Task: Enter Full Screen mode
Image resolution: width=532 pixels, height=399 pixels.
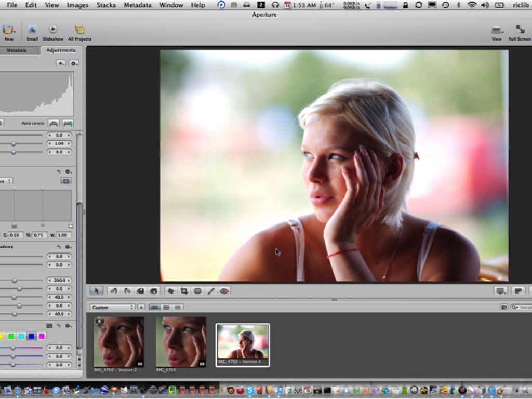Action: pos(520,30)
